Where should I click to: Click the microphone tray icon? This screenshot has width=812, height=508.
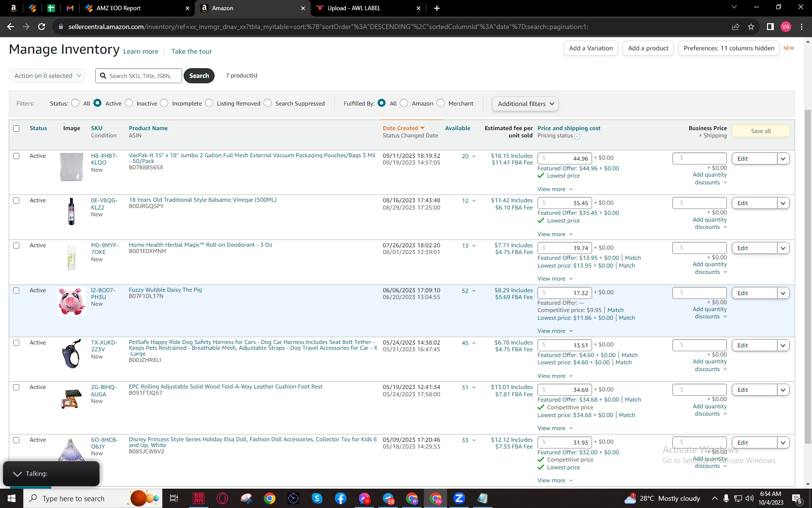pos(726,498)
